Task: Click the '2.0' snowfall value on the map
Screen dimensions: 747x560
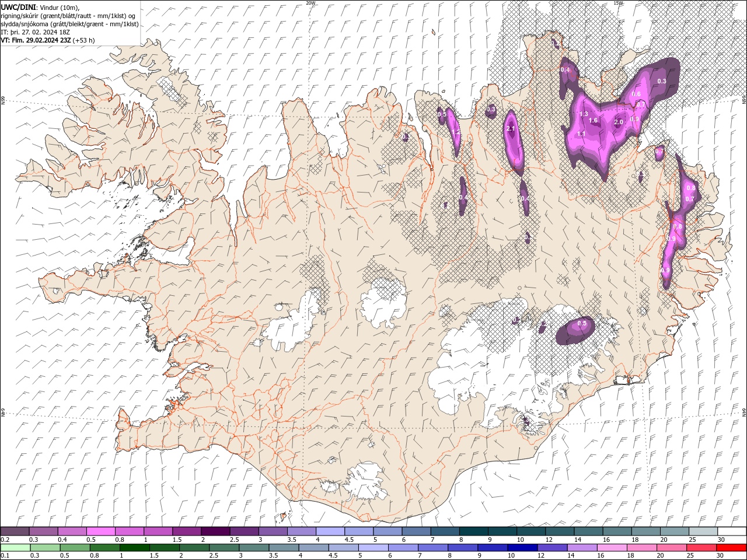Action: 619,121
